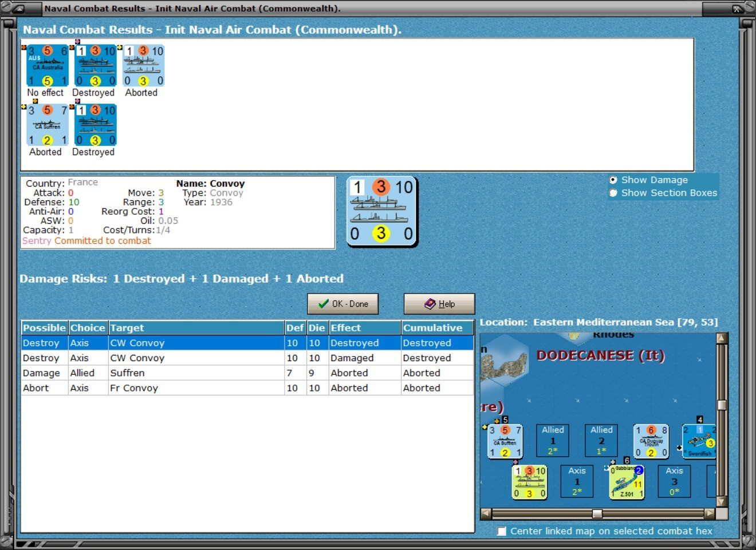The width and height of the screenshot is (756, 550).
Task: Click the Choice column header
Action: 88,328
